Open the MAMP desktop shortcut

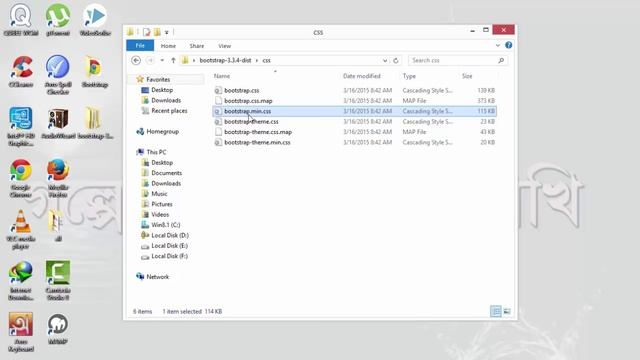click(x=58, y=329)
